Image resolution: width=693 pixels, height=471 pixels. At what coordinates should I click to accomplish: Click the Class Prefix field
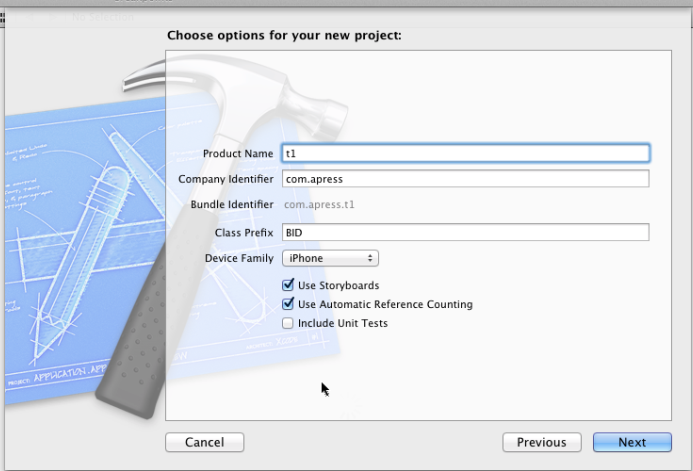click(465, 232)
